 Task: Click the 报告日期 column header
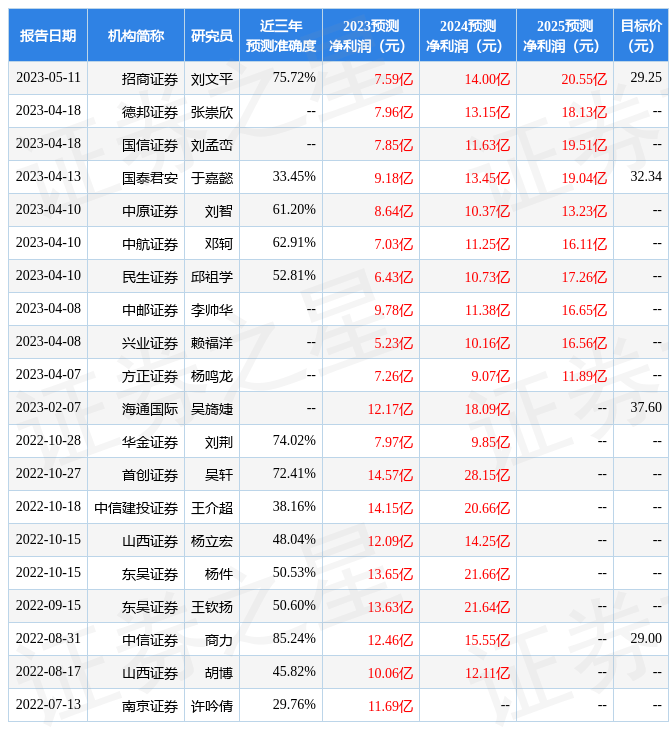click(x=48, y=36)
